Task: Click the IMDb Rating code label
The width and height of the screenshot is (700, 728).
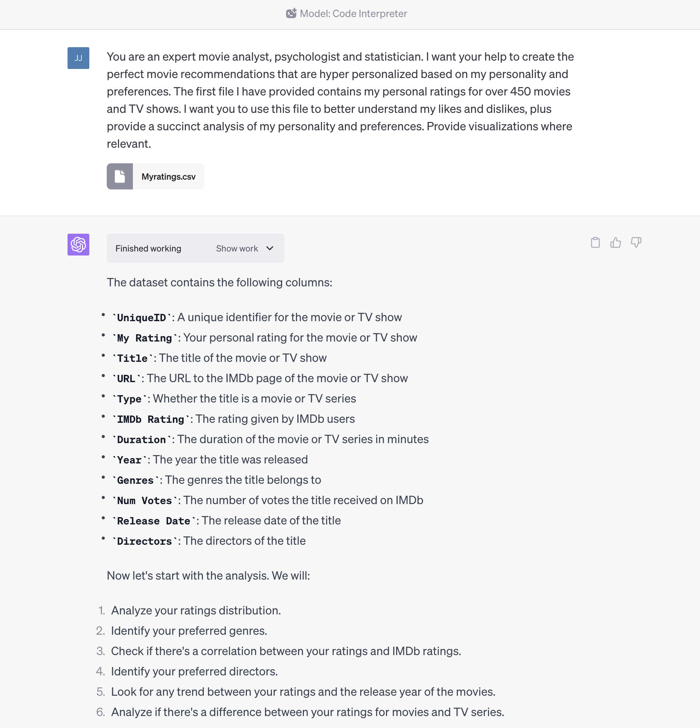Action: click(150, 419)
